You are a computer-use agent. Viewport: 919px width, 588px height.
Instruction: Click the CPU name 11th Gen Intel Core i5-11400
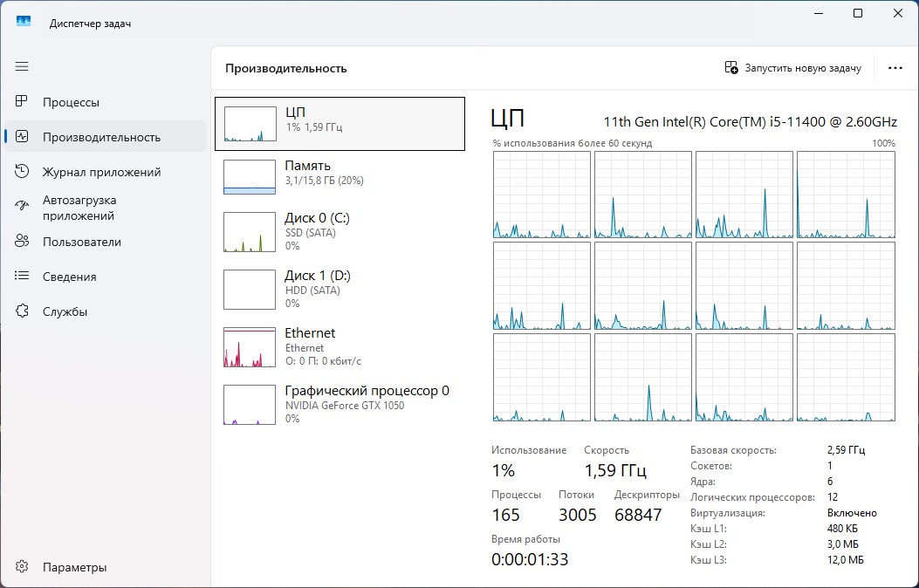tap(751, 122)
